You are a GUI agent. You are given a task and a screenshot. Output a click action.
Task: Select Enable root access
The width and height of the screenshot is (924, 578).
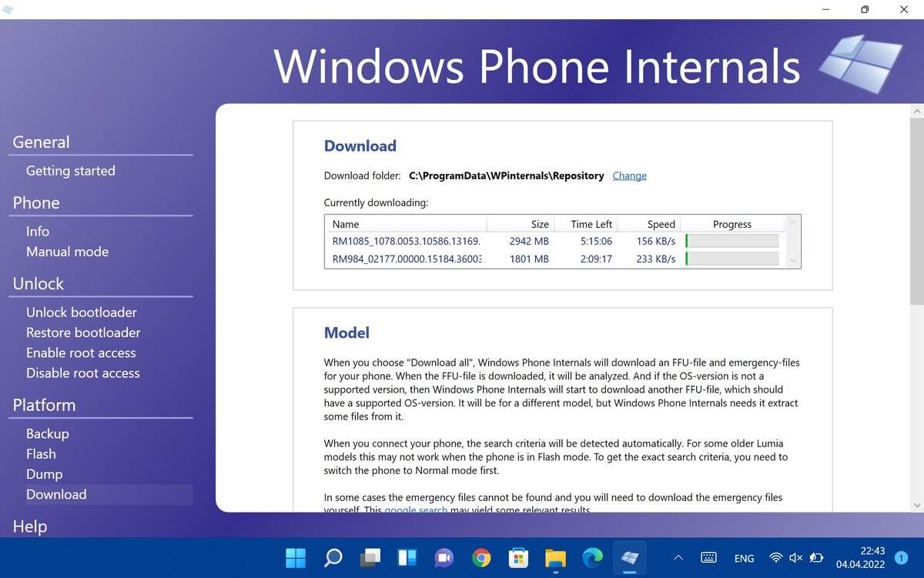click(x=81, y=352)
